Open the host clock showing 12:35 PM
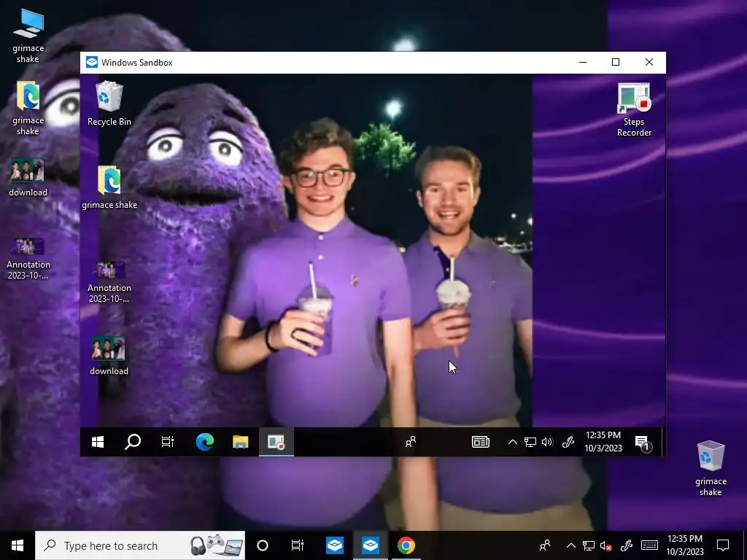The width and height of the screenshot is (747, 560). pos(684,545)
